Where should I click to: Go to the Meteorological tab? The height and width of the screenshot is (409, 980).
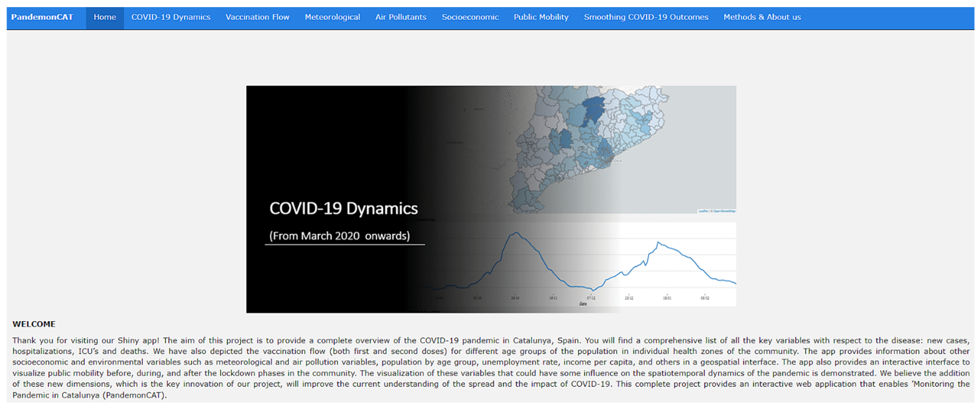(332, 17)
